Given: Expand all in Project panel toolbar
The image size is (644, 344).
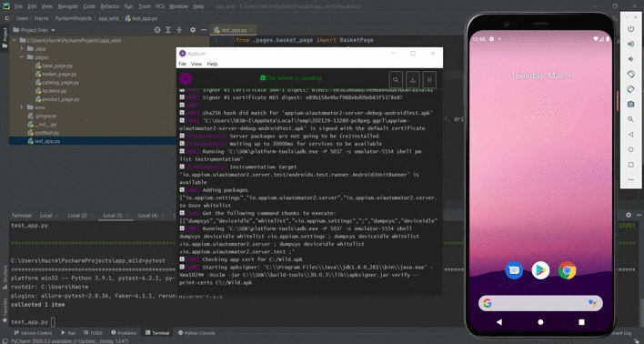Looking at the screenshot, I should click(x=168, y=30).
